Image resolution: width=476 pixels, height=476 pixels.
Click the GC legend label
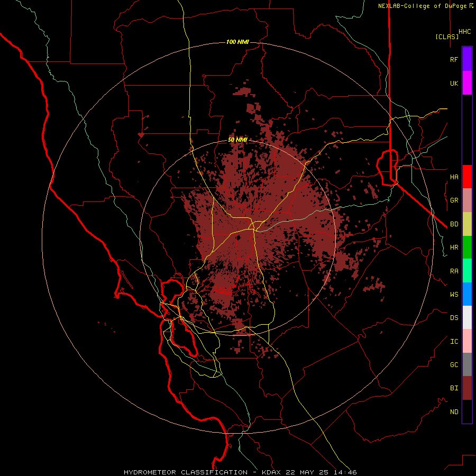click(x=454, y=364)
